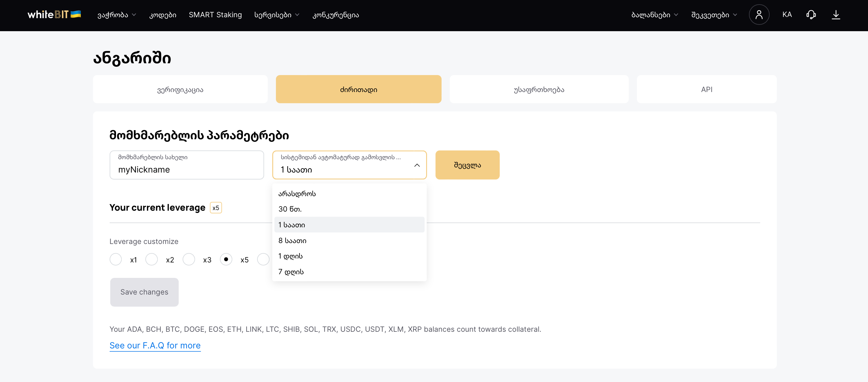The image size is (868, 382).
Task: Switch language via the KA selector
Action: coord(787,15)
